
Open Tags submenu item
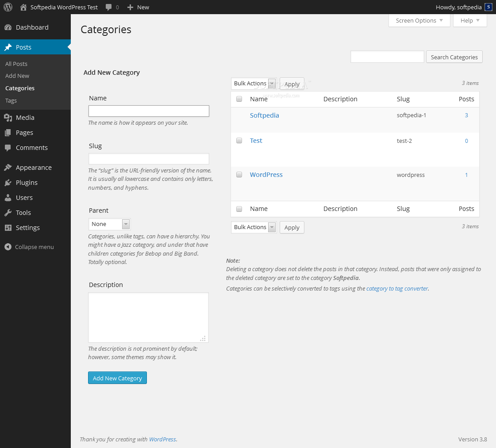point(11,100)
